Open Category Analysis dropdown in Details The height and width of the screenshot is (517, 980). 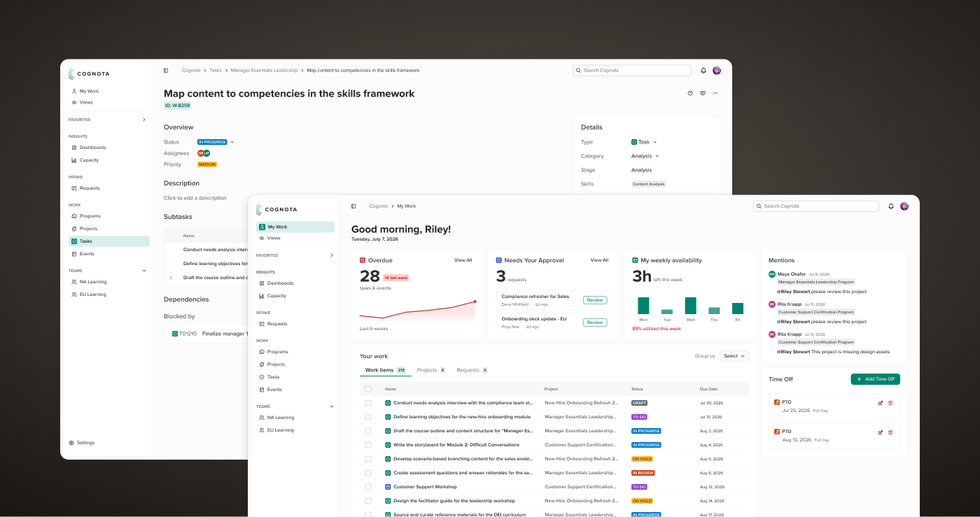[645, 156]
